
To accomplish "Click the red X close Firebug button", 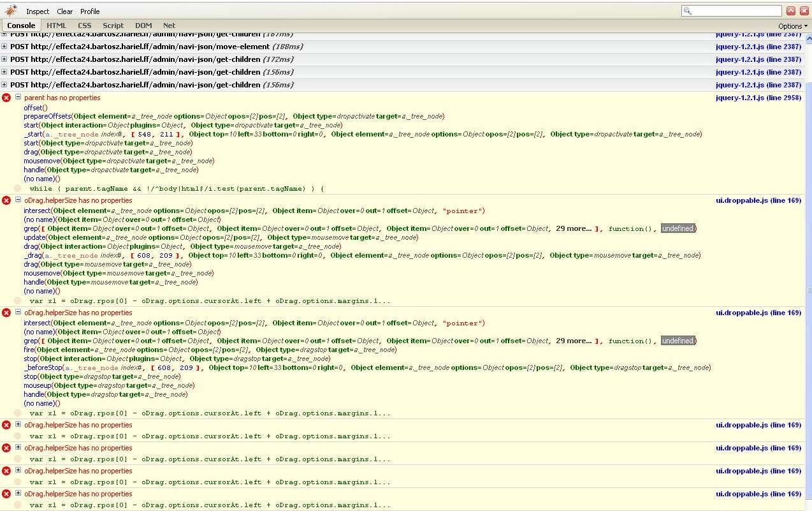I will pyautogui.click(x=803, y=11).
